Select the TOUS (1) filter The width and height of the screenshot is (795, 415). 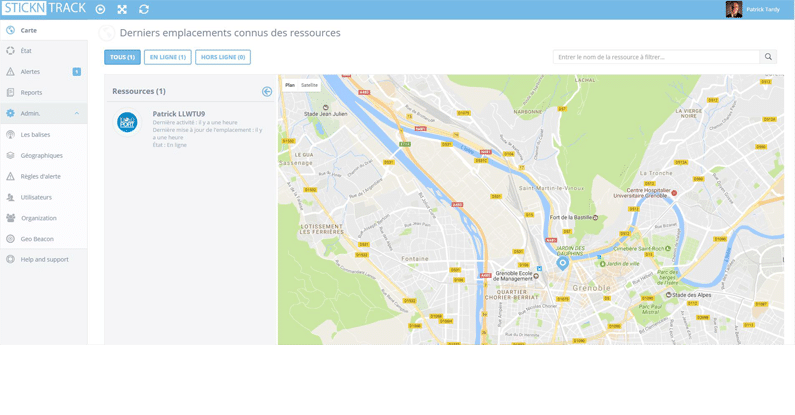(x=122, y=57)
